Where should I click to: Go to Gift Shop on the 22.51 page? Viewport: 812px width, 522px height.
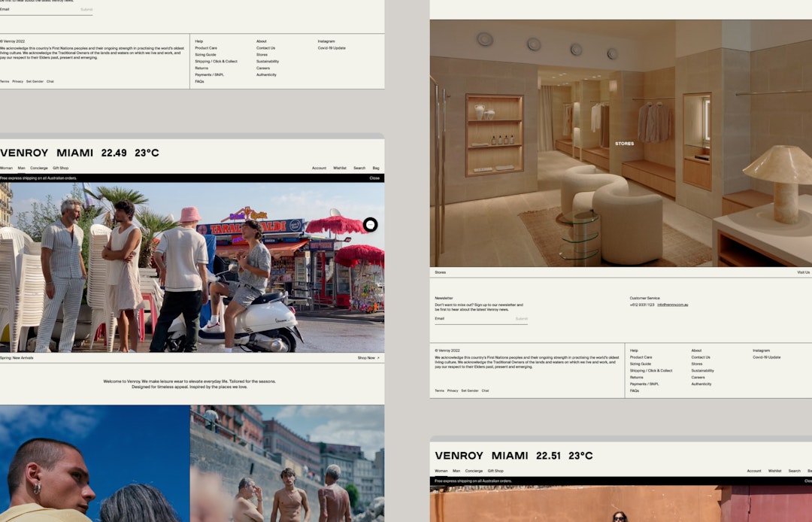pyautogui.click(x=495, y=471)
